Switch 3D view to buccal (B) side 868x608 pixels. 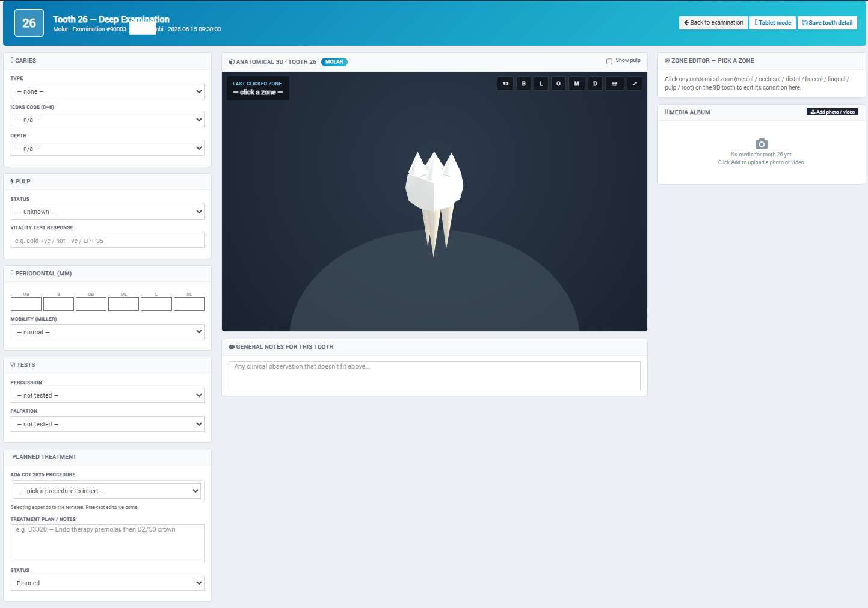pyautogui.click(x=524, y=84)
